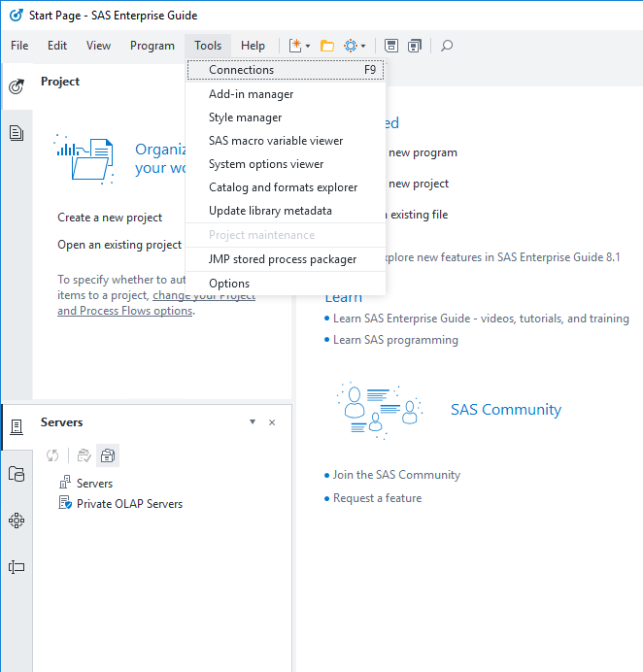Open Learn SAS programming link
This screenshot has width=643, height=672.
[395, 340]
